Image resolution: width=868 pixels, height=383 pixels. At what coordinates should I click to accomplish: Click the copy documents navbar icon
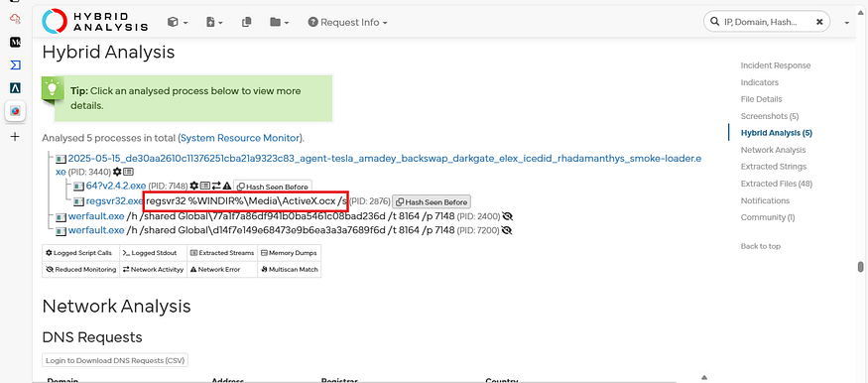click(247, 22)
